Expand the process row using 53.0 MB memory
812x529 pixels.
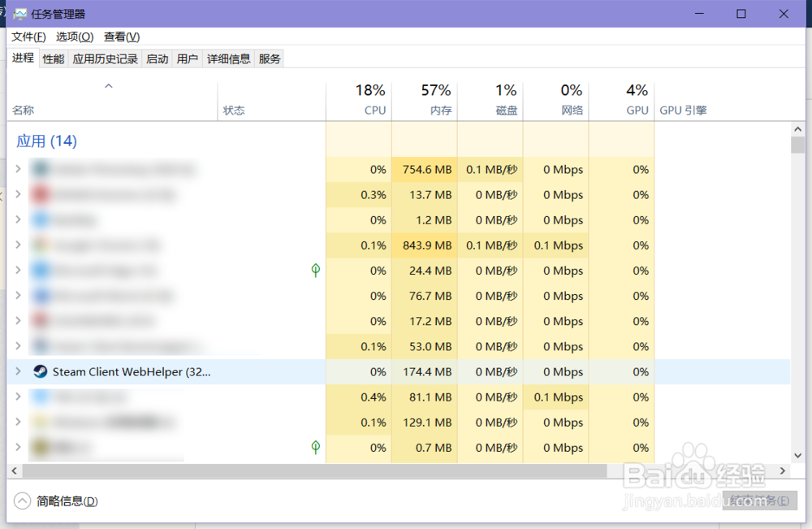click(18, 346)
